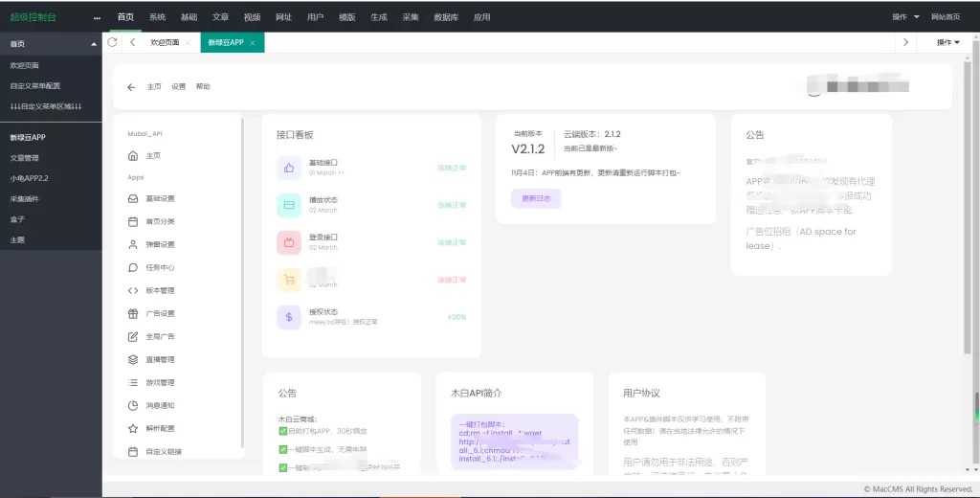The image size is (980, 498).
Task: Click the back arrow next to 主页
Action: [x=130, y=87]
